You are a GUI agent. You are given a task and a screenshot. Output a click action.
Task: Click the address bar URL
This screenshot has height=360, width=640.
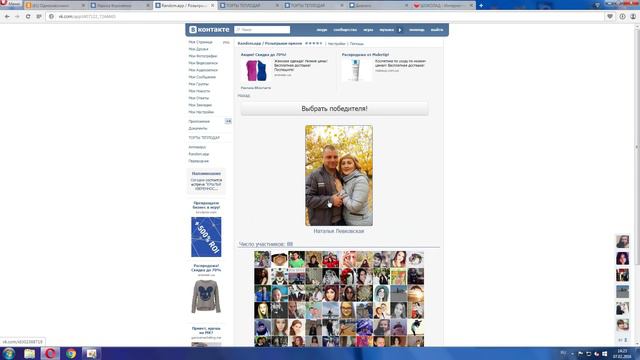[x=87, y=17]
